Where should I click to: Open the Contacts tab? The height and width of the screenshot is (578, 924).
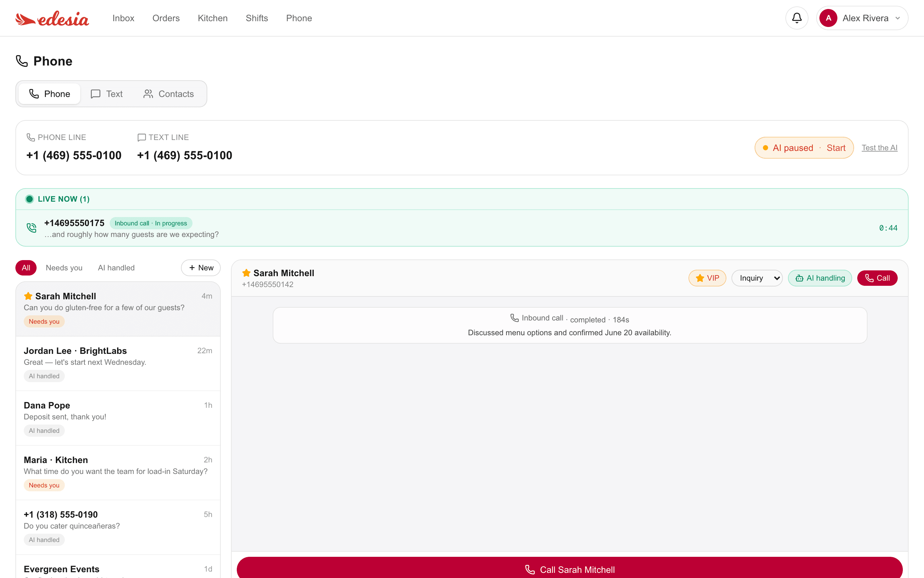168,94
